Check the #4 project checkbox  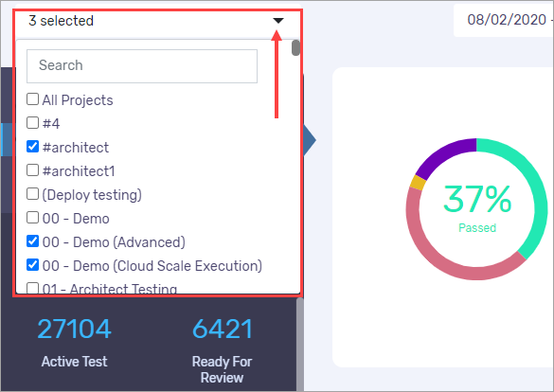[x=32, y=123]
